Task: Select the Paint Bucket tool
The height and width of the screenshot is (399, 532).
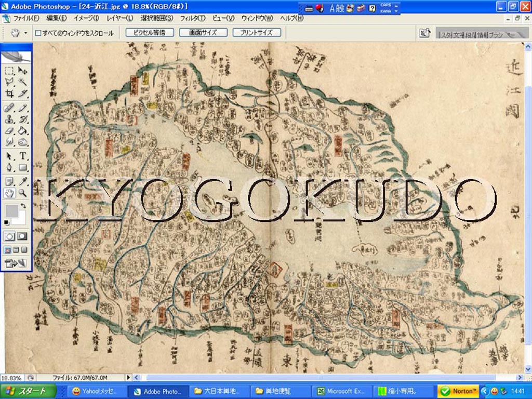Action: point(22,130)
